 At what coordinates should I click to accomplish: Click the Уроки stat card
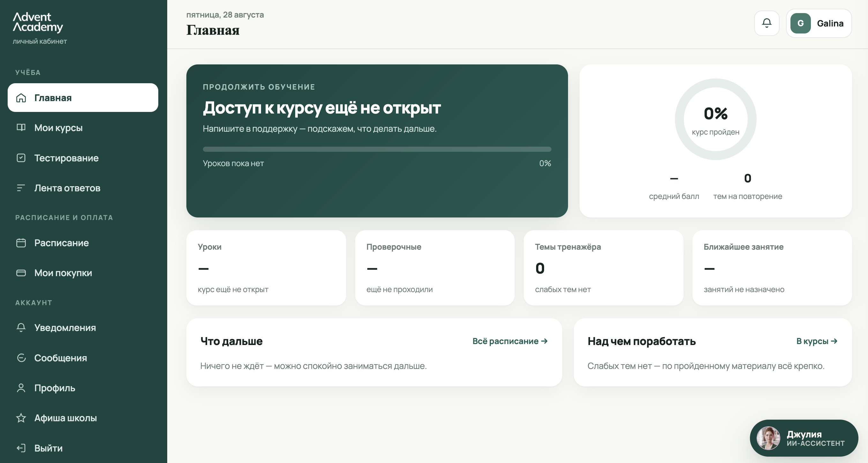tap(266, 268)
